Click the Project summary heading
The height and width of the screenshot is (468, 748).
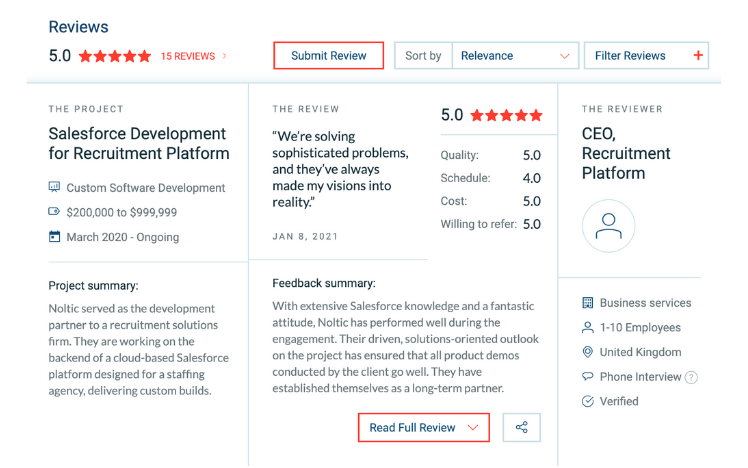coord(93,286)
